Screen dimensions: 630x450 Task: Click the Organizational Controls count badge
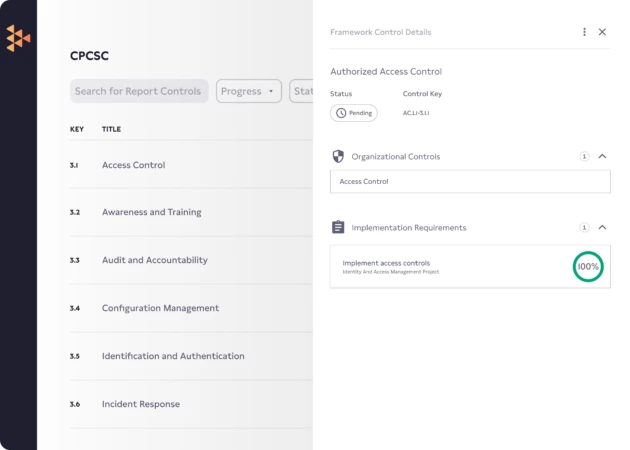click(x=584, y=156)
